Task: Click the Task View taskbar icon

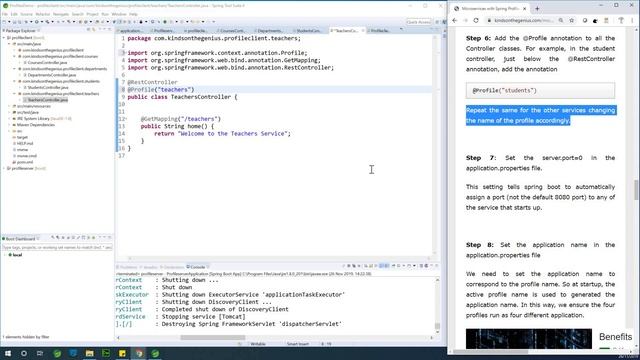Action: click(40, 353)
